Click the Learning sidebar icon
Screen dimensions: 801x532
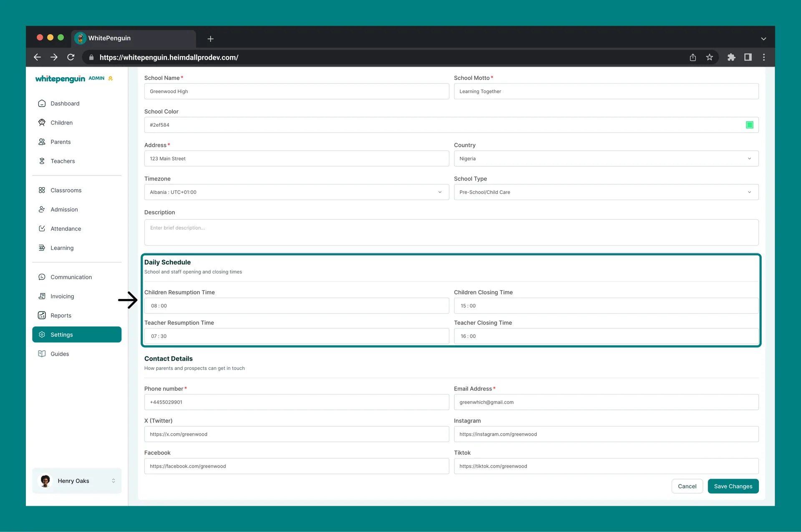point(42,248)
